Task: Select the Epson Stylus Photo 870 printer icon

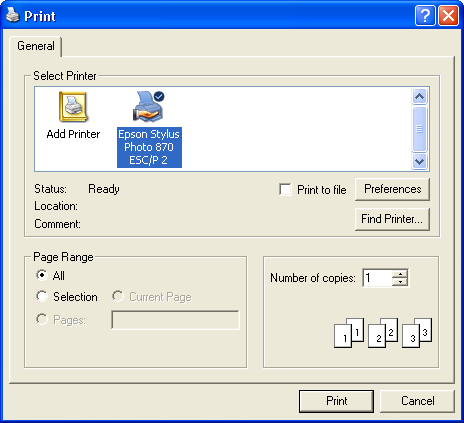Action: click(149, 106)
